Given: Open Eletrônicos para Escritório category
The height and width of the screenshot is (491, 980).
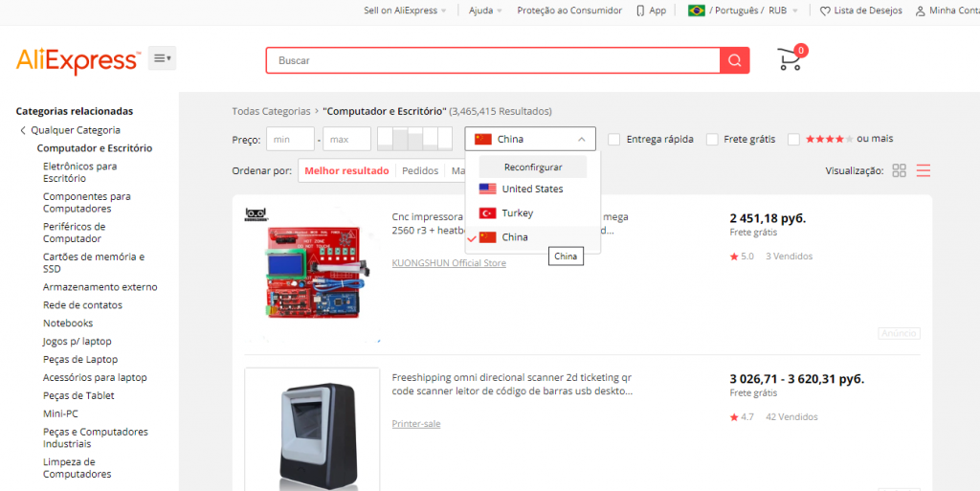Looking at the screenshot, I should click(x=80, y=172).
